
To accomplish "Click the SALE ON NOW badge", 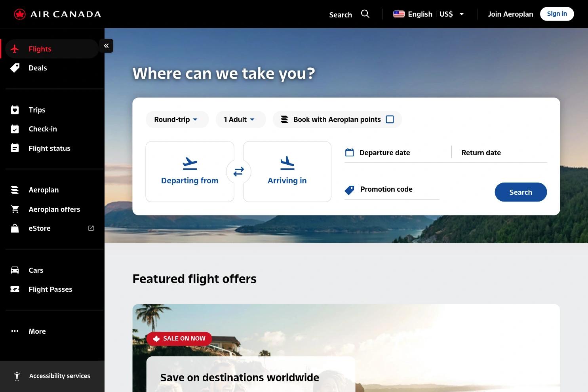I will point(179,339).
